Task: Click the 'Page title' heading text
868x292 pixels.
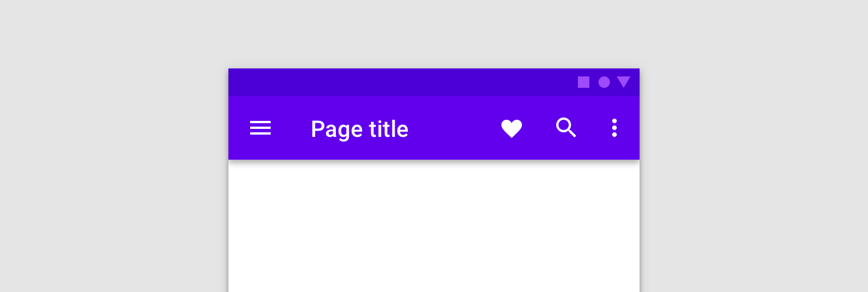Action: [x=359, y=129]
